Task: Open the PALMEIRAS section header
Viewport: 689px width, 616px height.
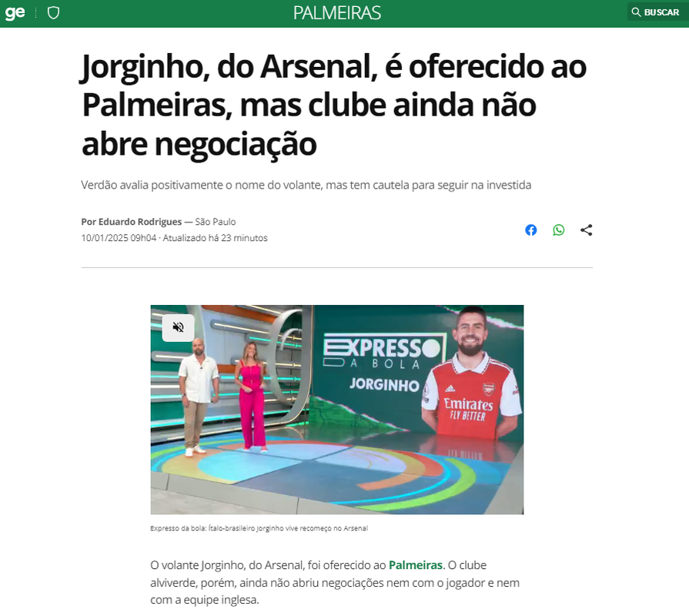Action: 337,13
